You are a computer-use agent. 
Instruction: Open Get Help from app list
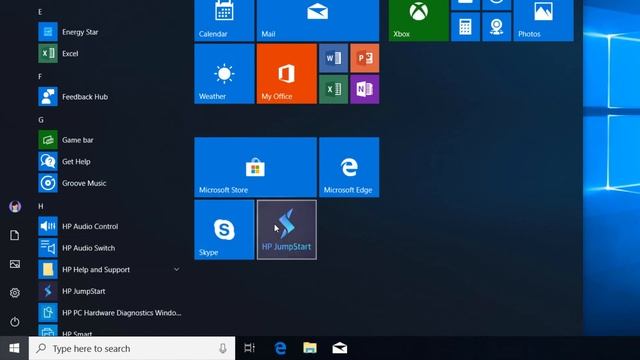(110, 162)
